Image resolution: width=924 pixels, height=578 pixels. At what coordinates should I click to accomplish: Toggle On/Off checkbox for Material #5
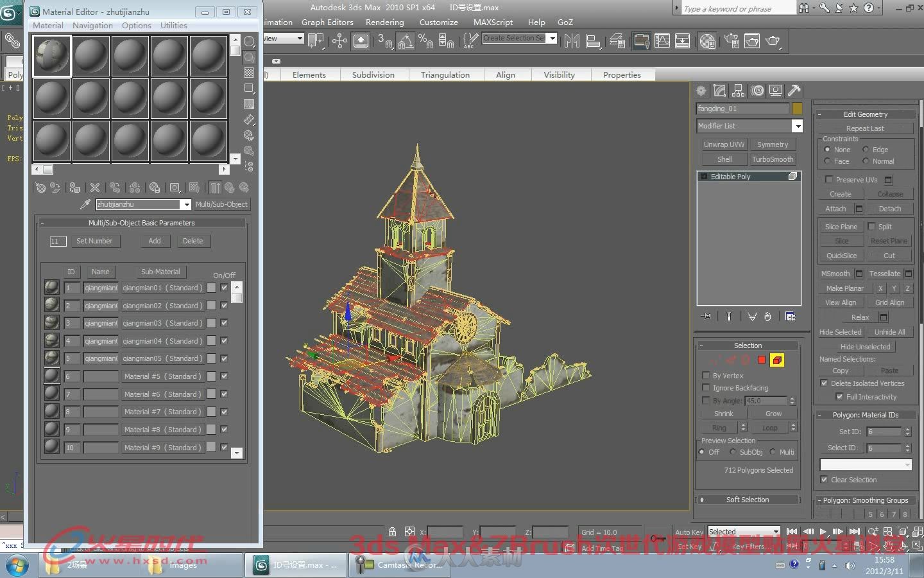point(224,376)
